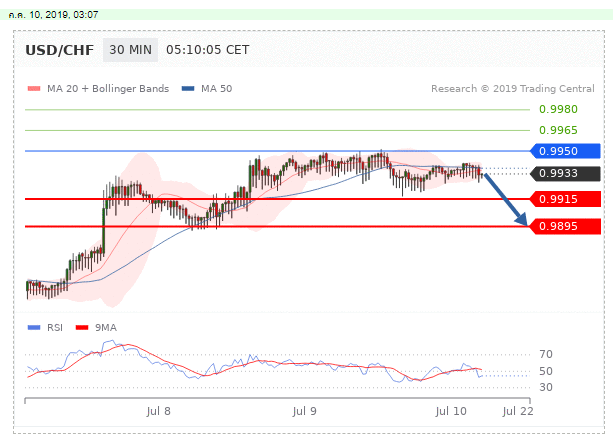Click the RSI 50 axis value
The image size is (613, 438).
pos(546,371)
